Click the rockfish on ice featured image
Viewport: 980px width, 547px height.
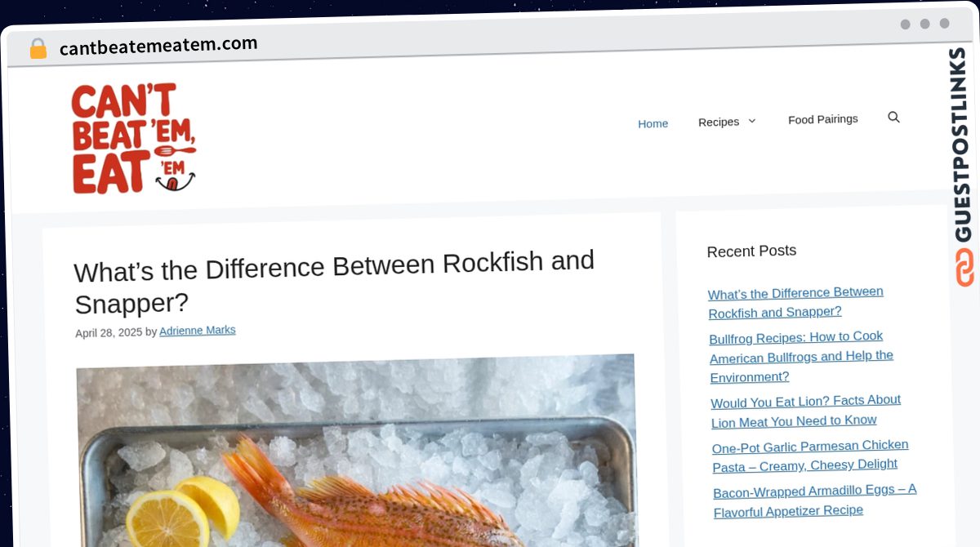pyautogui.click(x=356, y=451)
